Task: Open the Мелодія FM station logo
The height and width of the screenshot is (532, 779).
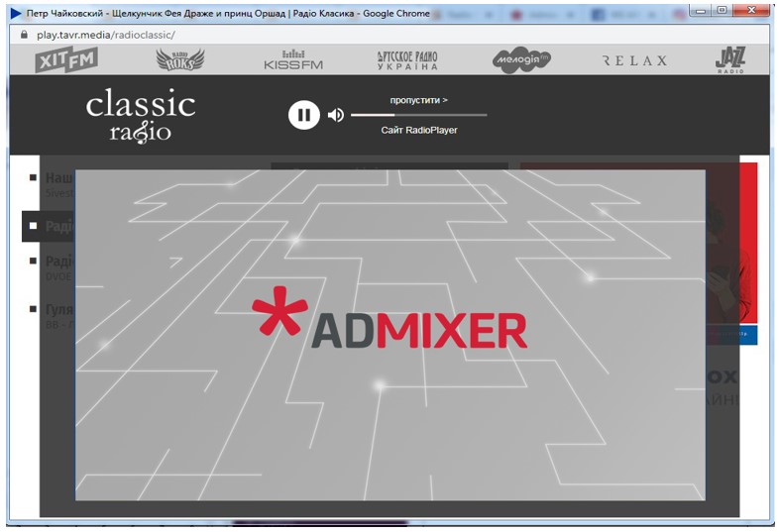Action: tap(521, 60)
